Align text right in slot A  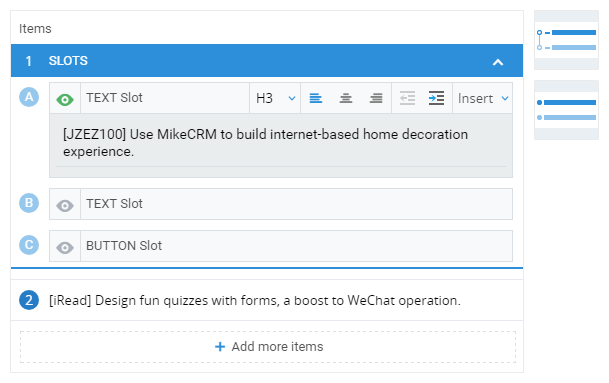click(376, 98)
